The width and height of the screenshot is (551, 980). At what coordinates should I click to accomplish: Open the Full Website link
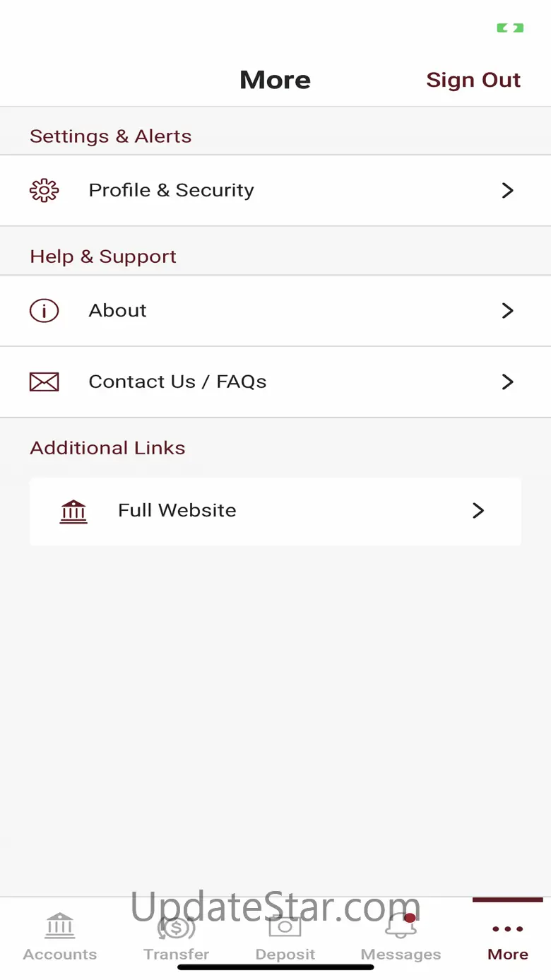pos(275,512)
